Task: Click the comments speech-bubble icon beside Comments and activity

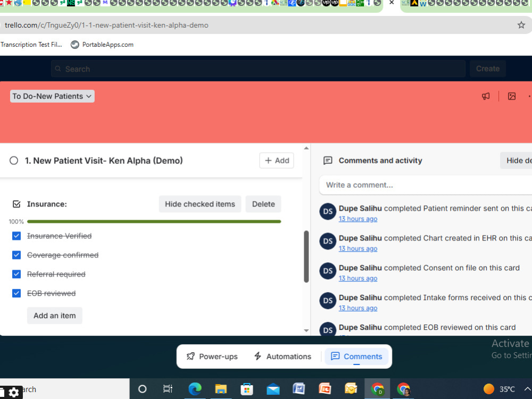Action: click(x=328, y=161)
